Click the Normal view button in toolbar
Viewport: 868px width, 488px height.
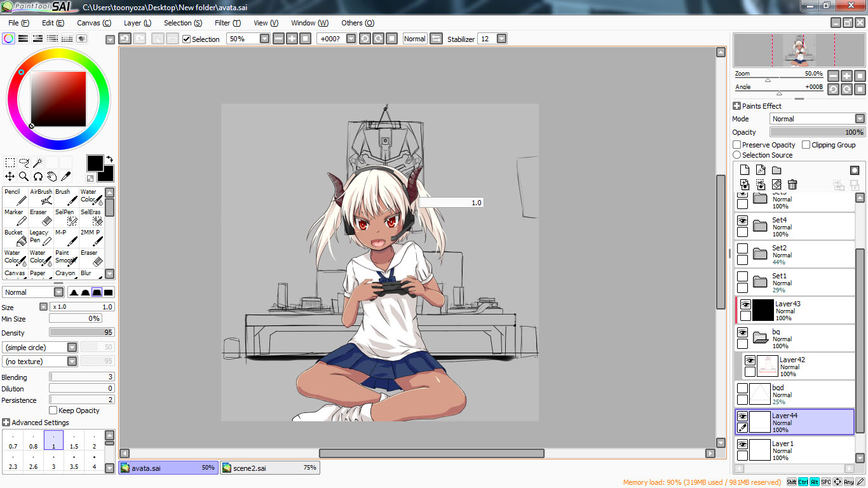point(415,39)
